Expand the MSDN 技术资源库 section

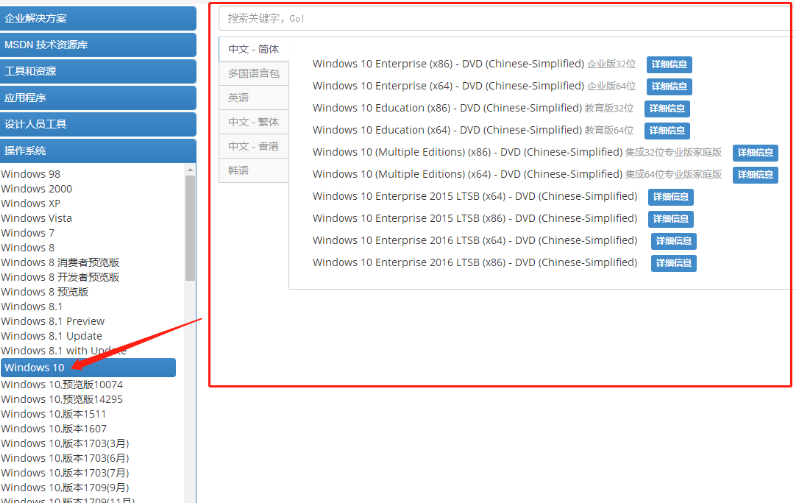coord(98,44)
